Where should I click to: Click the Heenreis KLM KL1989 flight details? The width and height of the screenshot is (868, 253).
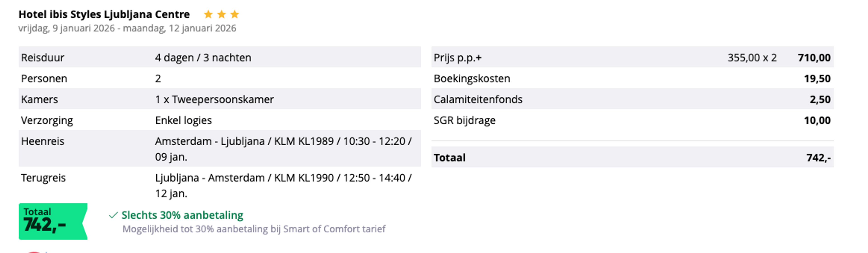[283, 149]
